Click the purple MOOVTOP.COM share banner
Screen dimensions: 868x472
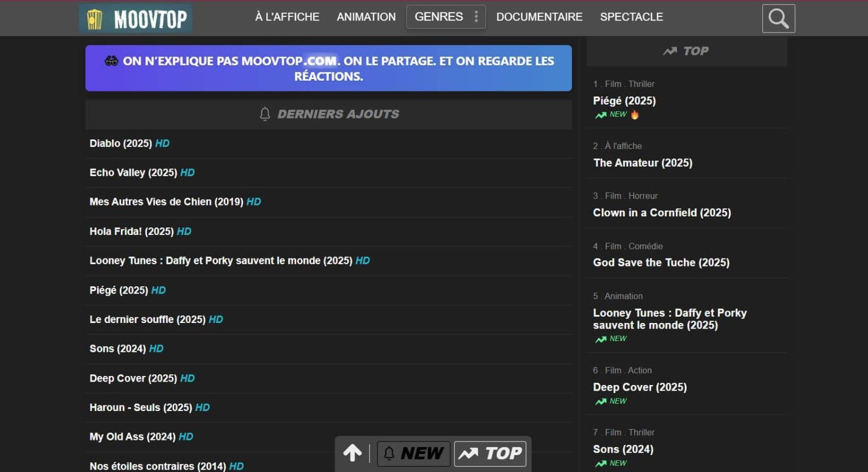pos(328,68)
